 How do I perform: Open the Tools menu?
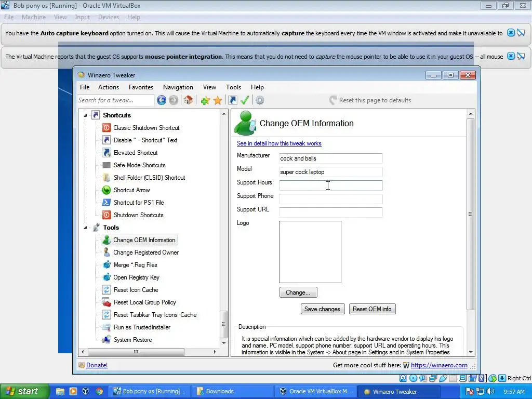(x=233, y=87)
